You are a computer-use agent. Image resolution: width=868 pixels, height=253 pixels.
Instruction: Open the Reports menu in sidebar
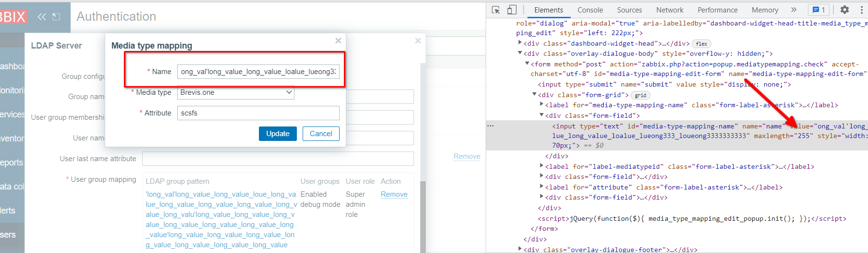(12, 163)
